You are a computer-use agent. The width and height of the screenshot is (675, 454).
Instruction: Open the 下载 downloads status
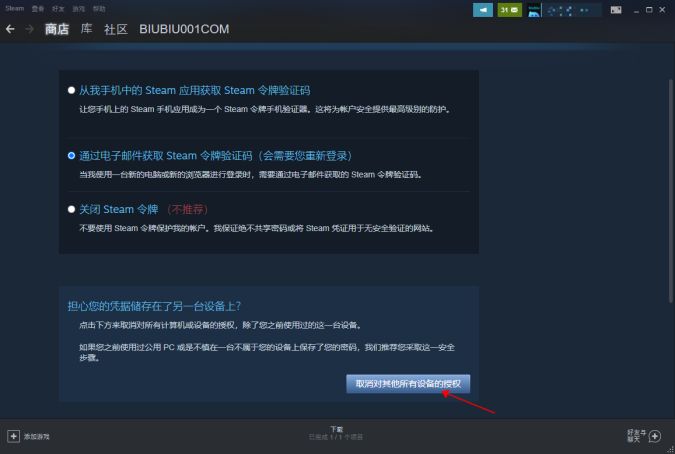tap(336, 432)
